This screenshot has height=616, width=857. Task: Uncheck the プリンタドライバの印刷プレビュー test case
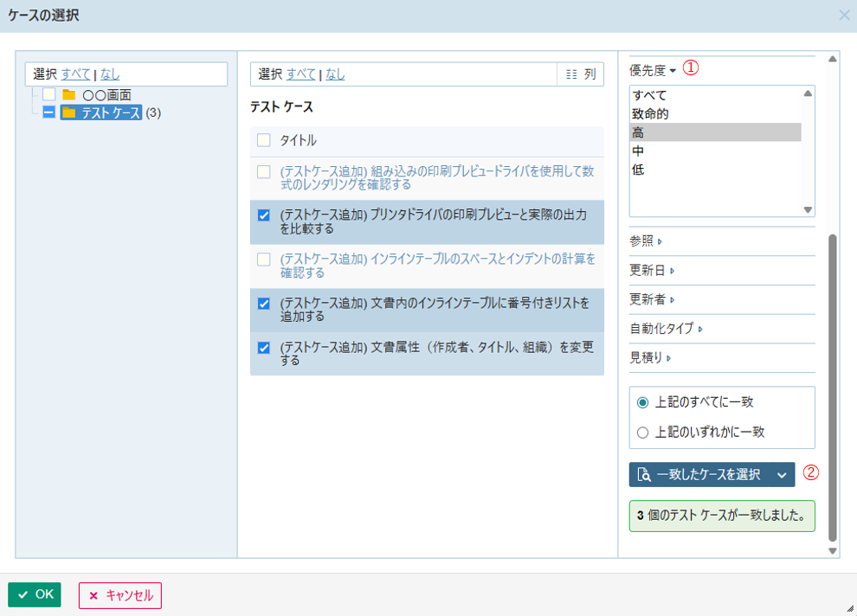pos(264,215)
